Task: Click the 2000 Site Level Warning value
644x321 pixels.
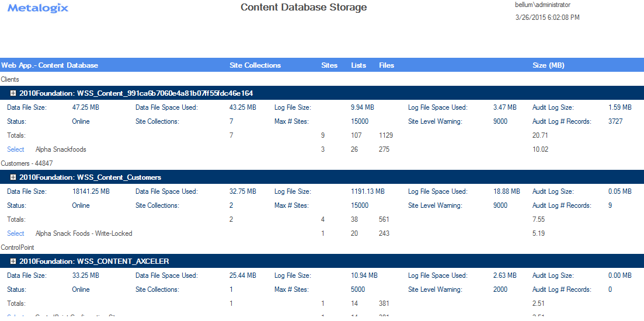Action: tap(500, 289)
